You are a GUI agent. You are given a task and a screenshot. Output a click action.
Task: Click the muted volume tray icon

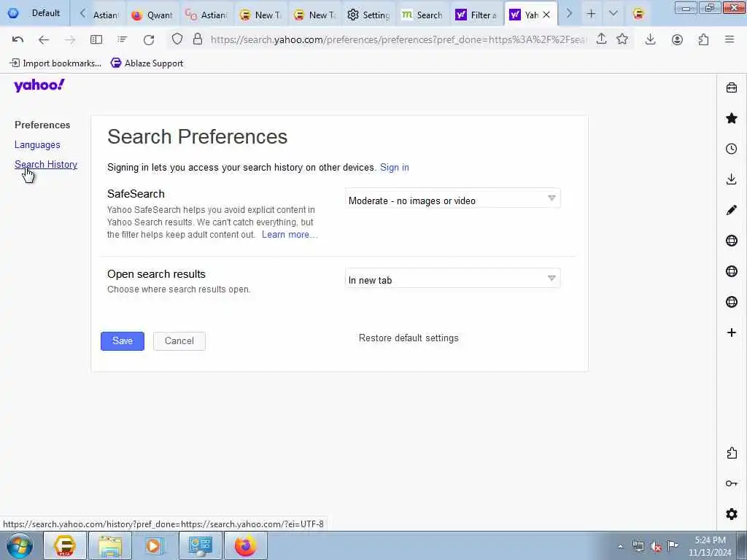point(656,546)
